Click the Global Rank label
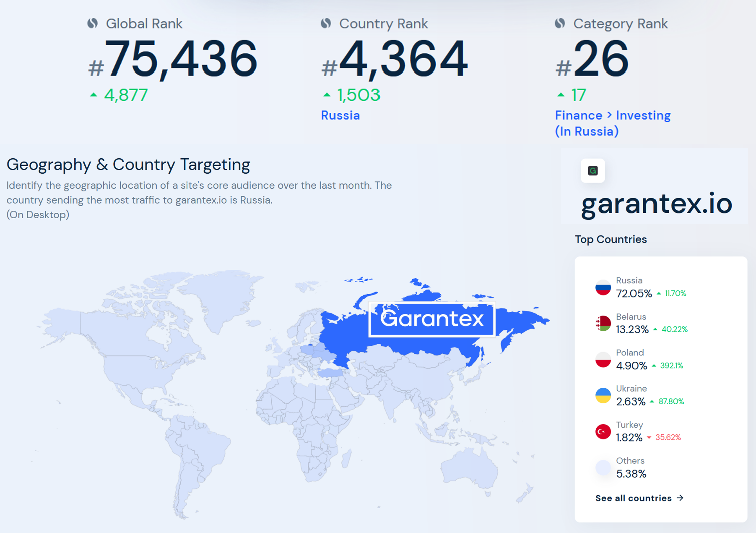Image resolution: width=756 pixels, height=533 pixels. 144,24
